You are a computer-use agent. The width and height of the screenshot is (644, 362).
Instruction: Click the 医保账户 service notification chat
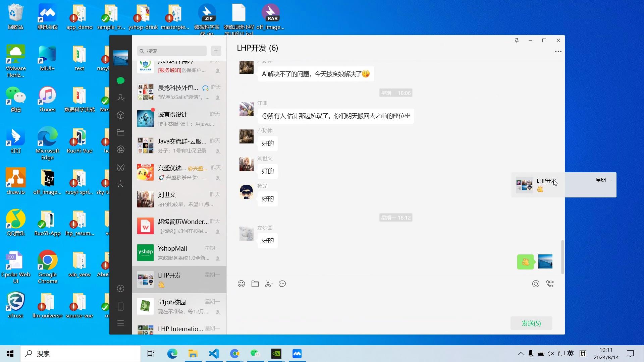coord(179,69)
